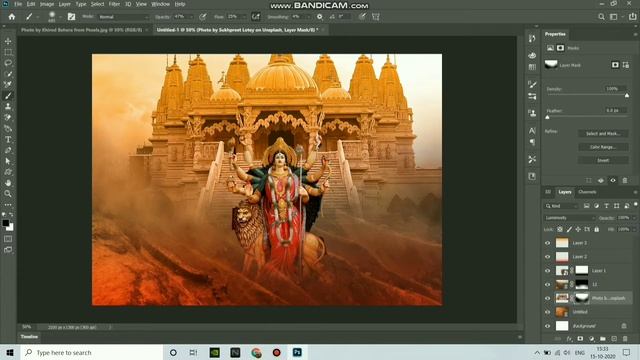This screenshot has width=640, height=360.
Task: Click the Feather slider handle
Action: [x=547, y=117]
